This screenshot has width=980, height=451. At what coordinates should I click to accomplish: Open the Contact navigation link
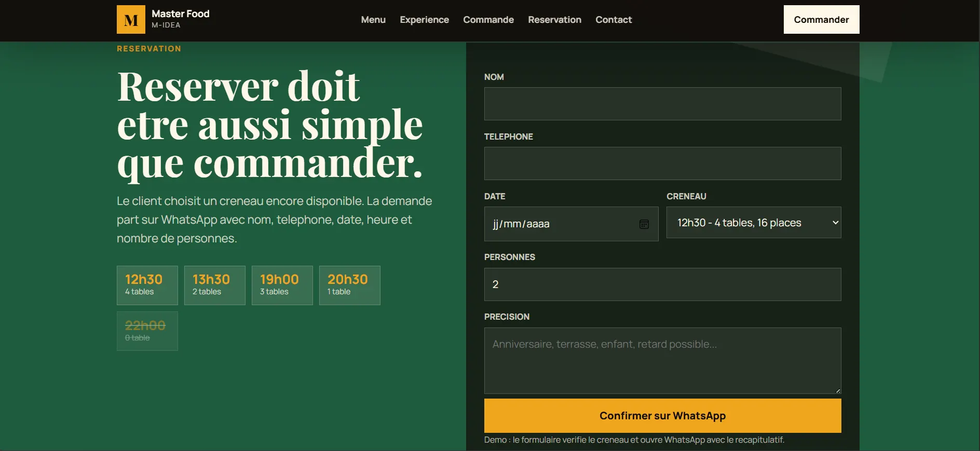pos(614,20)
